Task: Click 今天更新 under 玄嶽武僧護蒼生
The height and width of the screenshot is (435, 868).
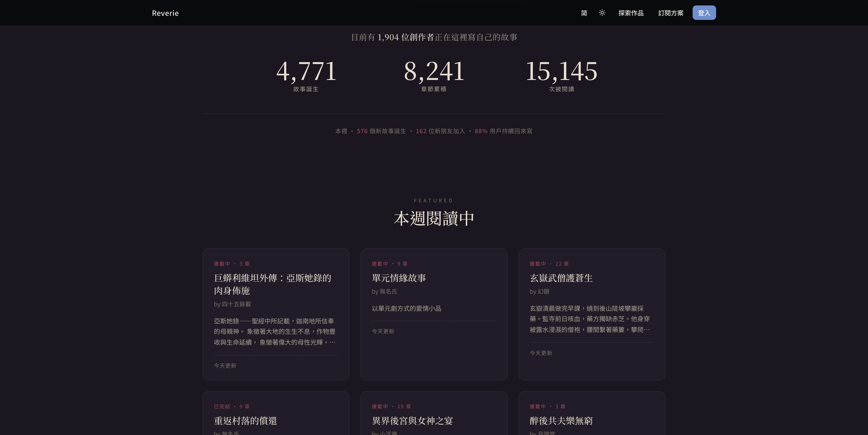Action: (x=541, y=353)
